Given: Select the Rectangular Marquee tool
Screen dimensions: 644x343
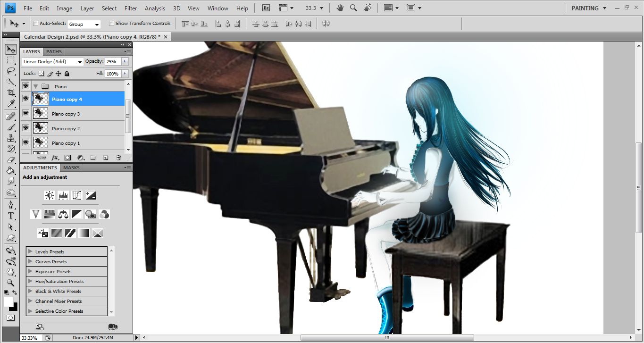Looking at the screenshot, I should coord(11,60).
